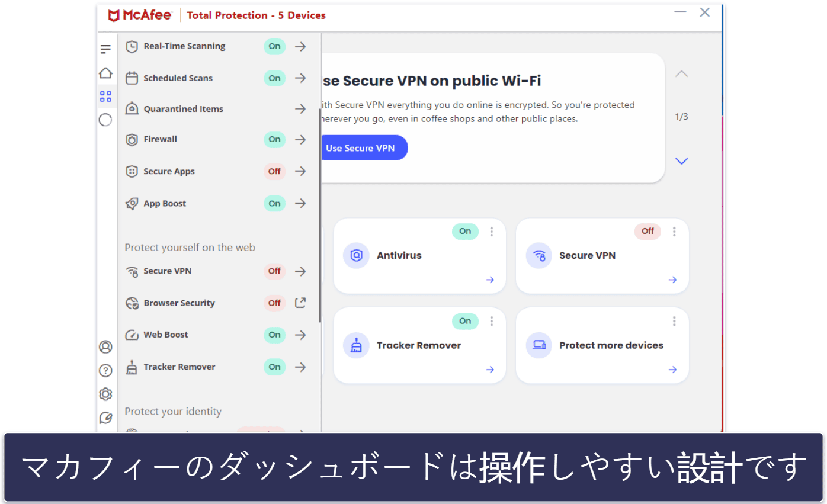Open Browser Security external link icon
This screenshot has width=827, height=504.
pos(301,303)
